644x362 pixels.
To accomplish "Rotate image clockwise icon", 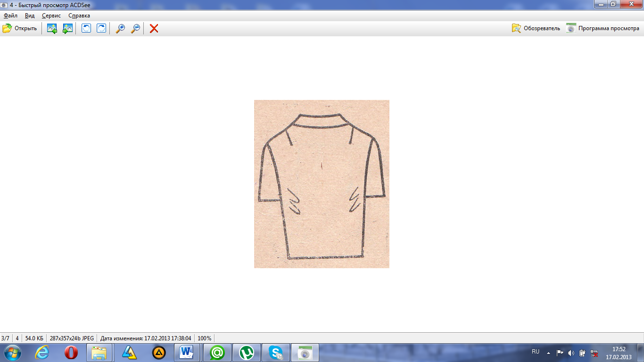I will point(101,28).
